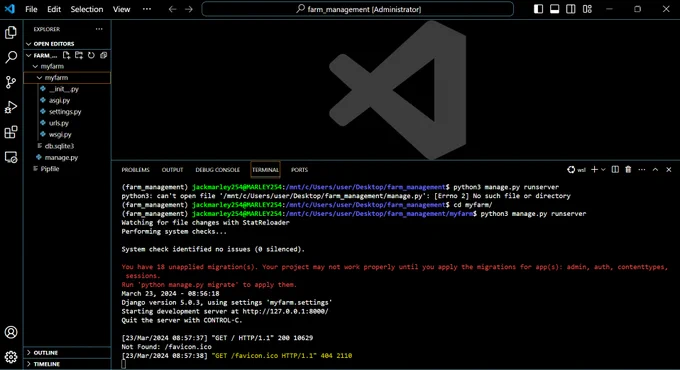This screenshot has width=680, height=370.
Task: Open terminal panel more actions
Action: (642, 170)
